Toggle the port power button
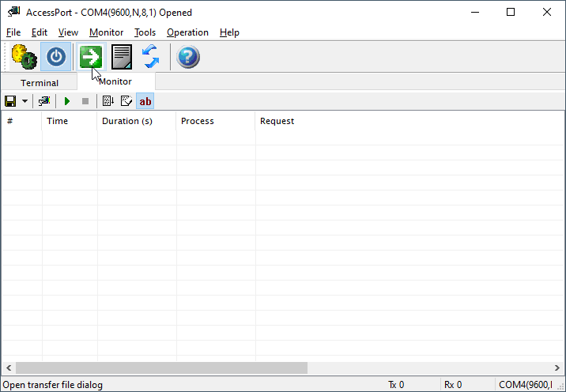 (x=56, y=57)
